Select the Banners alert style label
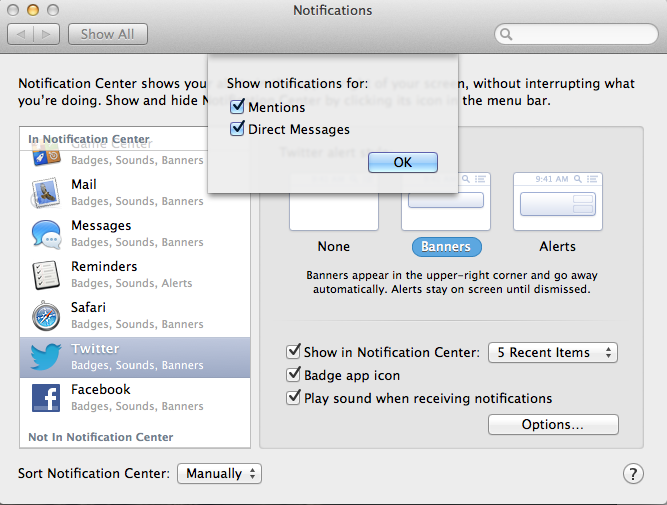The height and width of the screenshot is (505, 667). (447, 247)
